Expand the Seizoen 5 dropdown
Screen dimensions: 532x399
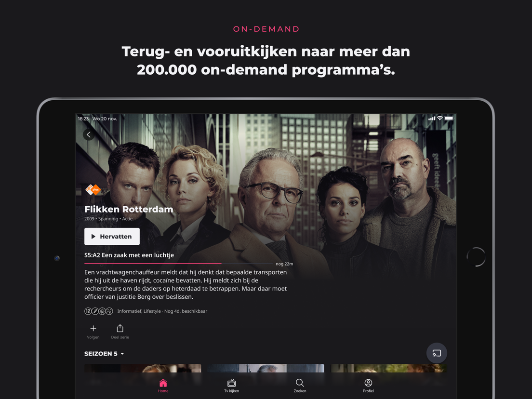click(x=104, y=354)
